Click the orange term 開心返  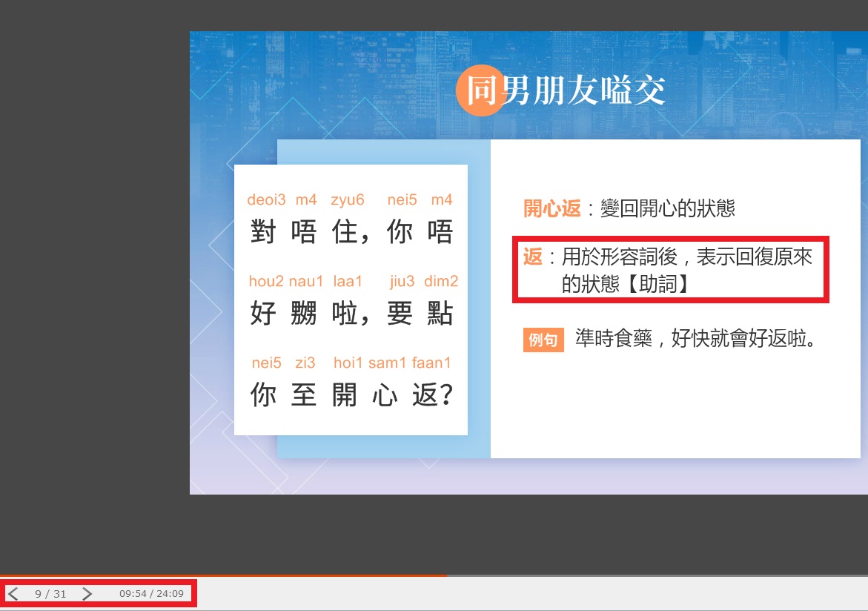tap(552, 208)
